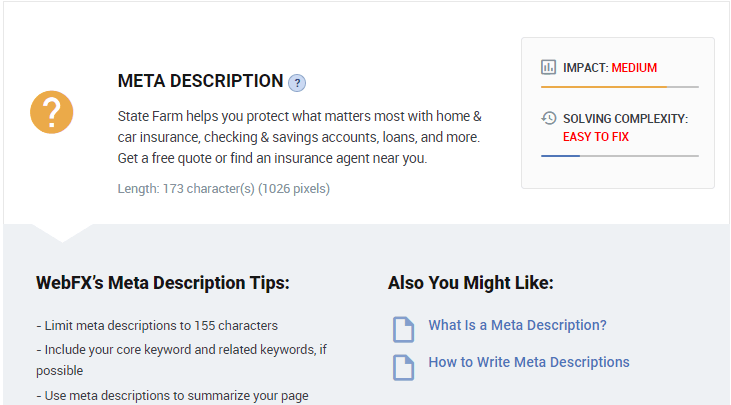Image resolution: width=731 pixels, height=405 pixels.
Task: Click document icon next to What Is a Meta Description
Action: point(403,329)
